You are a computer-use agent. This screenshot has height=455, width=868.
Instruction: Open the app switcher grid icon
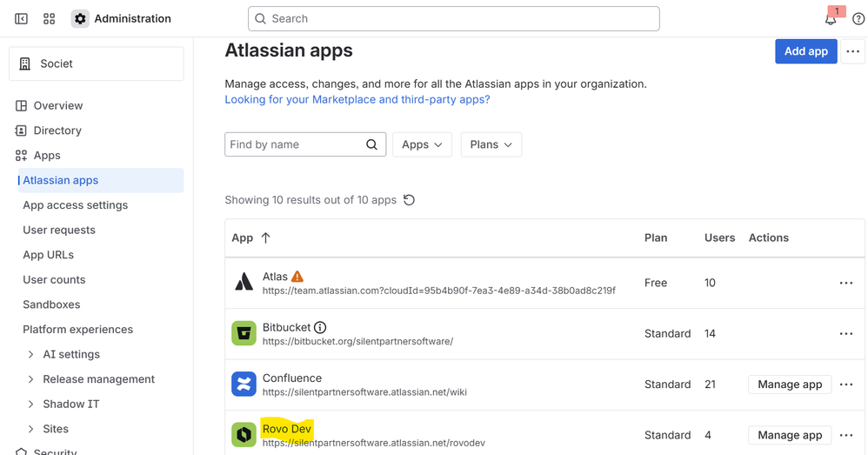[x=50, y=19]
